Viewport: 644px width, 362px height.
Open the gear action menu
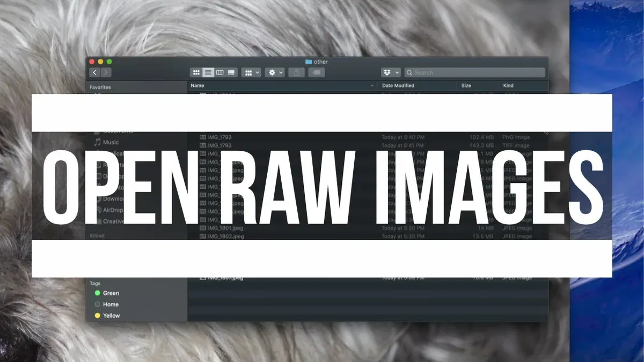[x=275, y=72]
